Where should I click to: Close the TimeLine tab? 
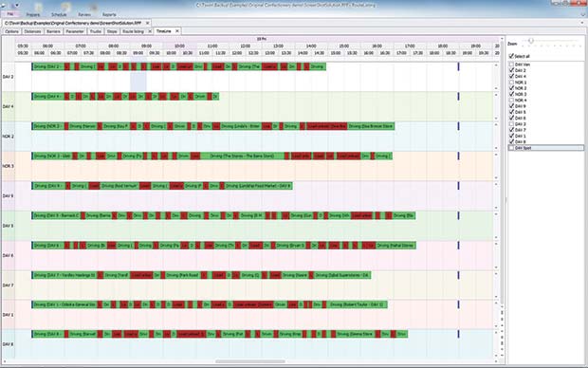pyautogui.click(x=177, y=31)
